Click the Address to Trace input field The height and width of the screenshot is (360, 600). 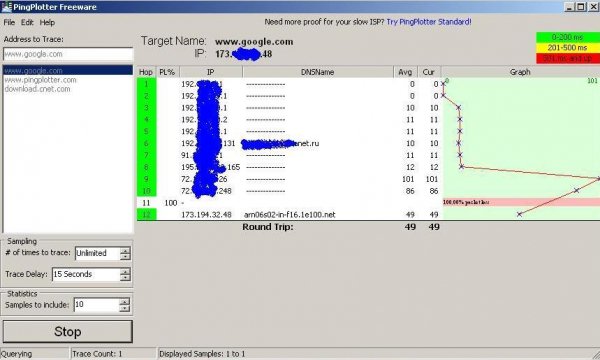coord(68,54)
